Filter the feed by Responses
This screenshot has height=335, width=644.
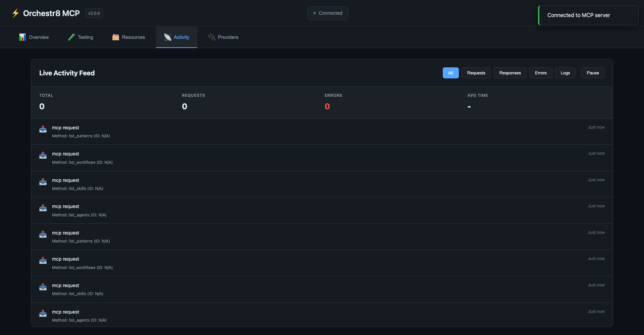coord(510,73)
